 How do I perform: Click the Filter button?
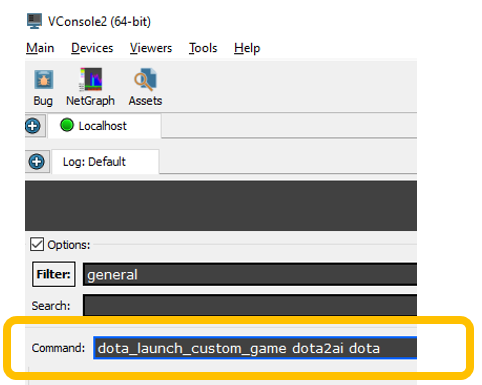(x=54, y=274)
